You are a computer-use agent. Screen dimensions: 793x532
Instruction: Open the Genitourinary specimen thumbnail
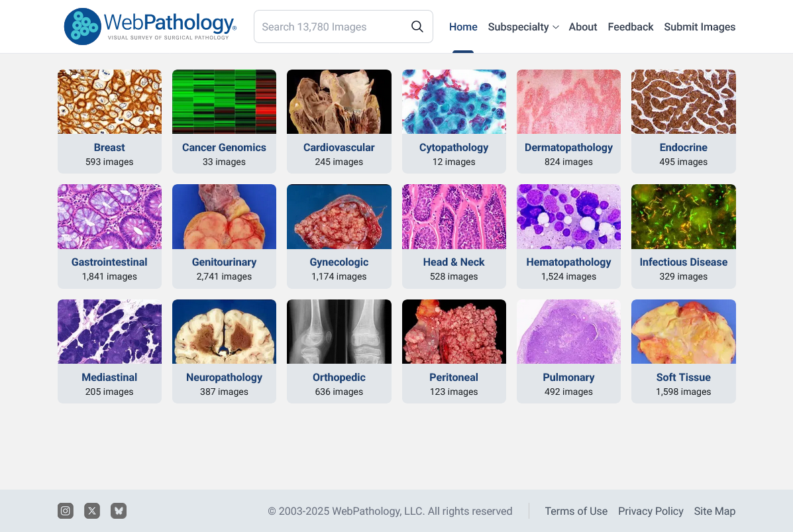tap(224, 217)
